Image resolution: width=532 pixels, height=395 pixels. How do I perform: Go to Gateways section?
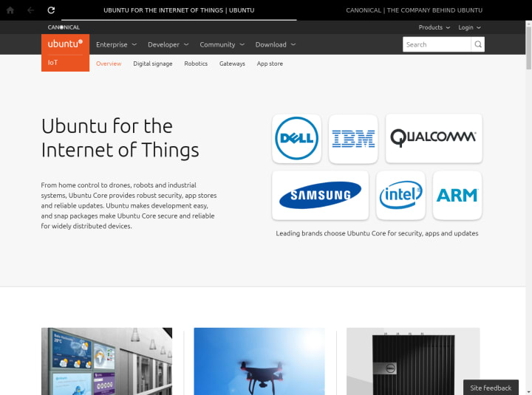point(232,63)
